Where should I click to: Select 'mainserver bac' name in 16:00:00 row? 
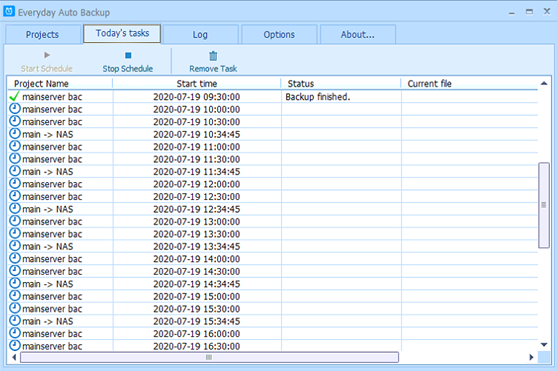(x=52, y=334)
